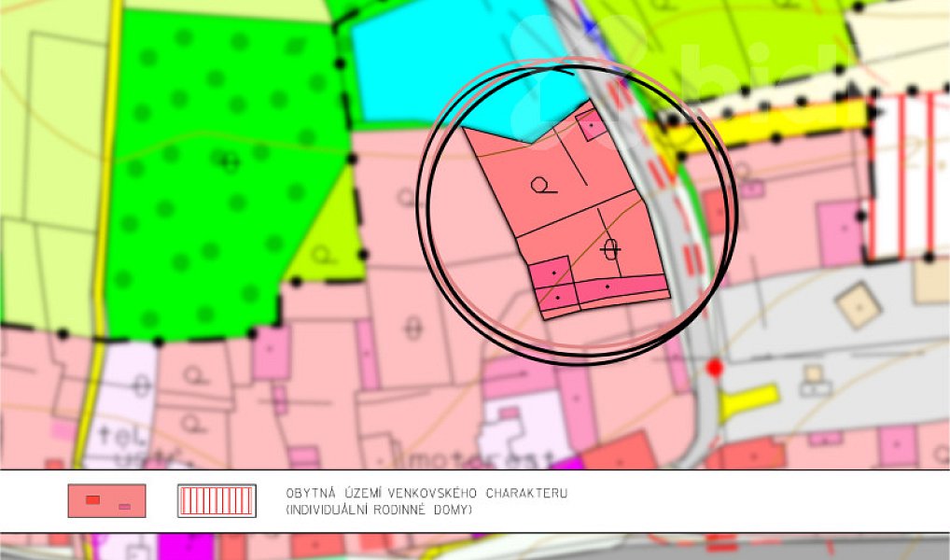Select the text "(INDIVIDUÁLNÍ RODINNÉ DOMY)"
This screenshot has height=560, width=950.
pyautogui.click(x=379, y=510)
